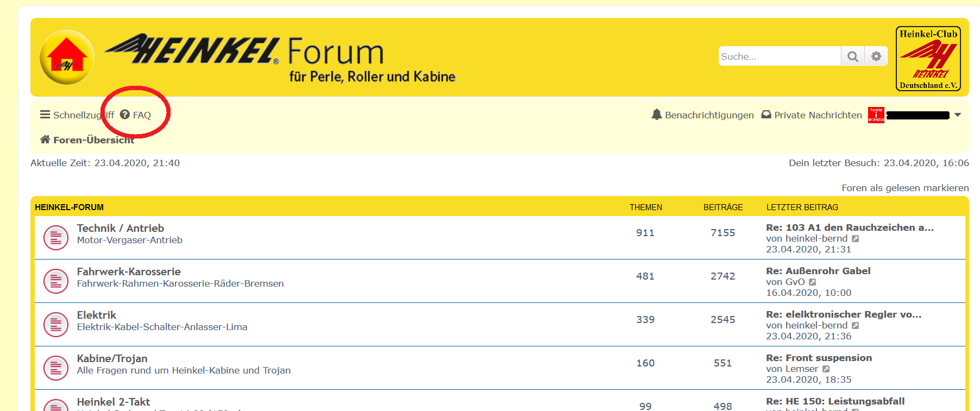This screenshot has height=411, width=980.
Task: Click the 23.04.2020, 21:31 post timestamp
Action: pos(809,249)
